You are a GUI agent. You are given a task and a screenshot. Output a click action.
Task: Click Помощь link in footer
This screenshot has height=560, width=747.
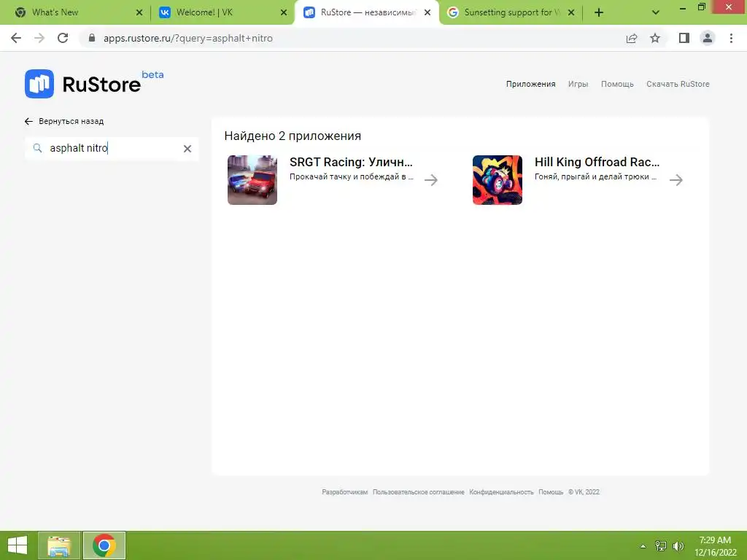pos(551,492)
